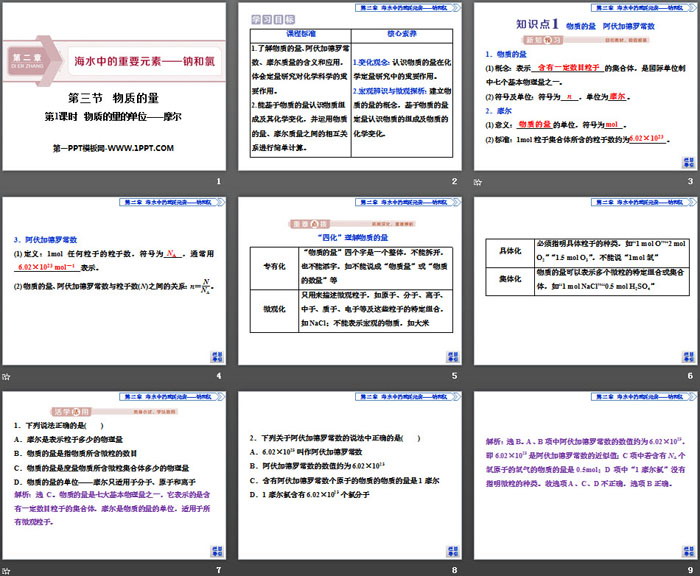Click the animation star icon under slide 3
The height and width of the screenshot is (576, 700).
pyautogui.click(x=478, y=182)
